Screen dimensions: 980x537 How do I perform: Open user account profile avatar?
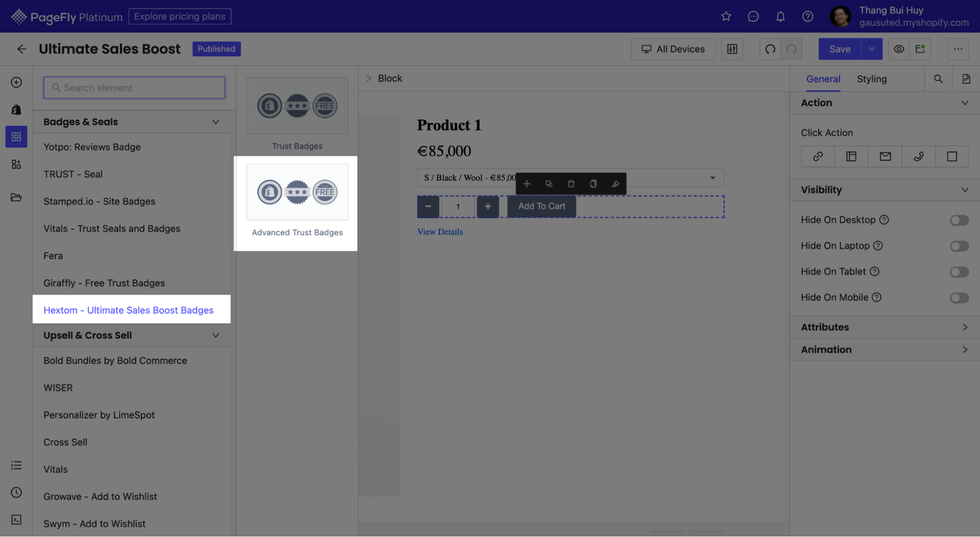click(840, 16)
